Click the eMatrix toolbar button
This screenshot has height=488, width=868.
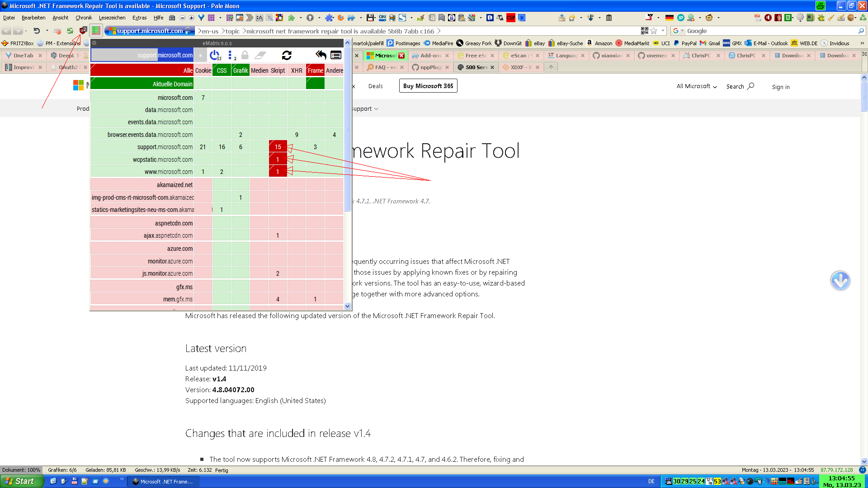coord(96,31)
